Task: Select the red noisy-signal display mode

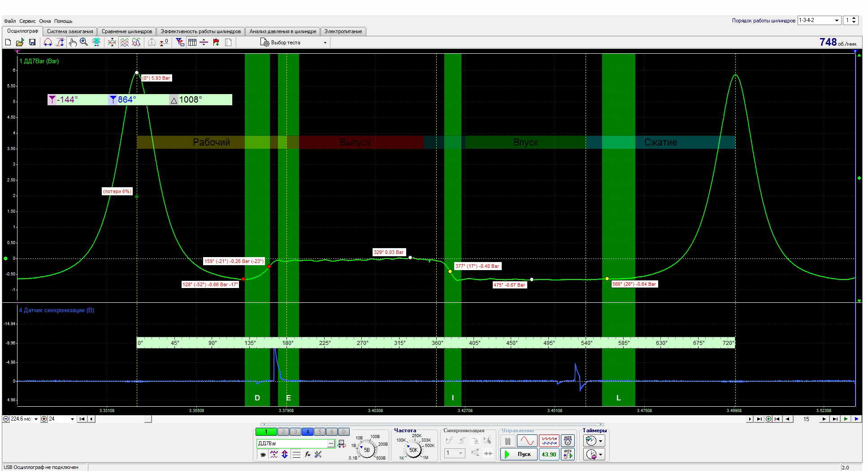Action: [x=549, y=441]
